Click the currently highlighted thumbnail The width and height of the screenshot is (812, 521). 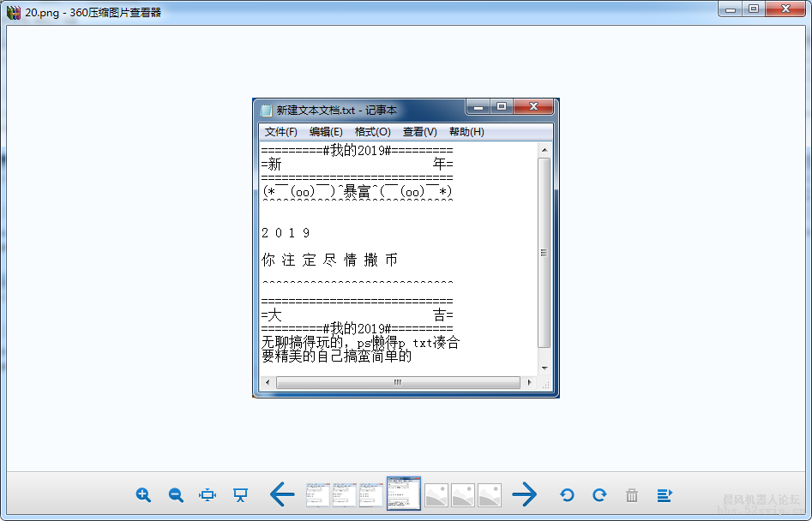pos(403,494)
